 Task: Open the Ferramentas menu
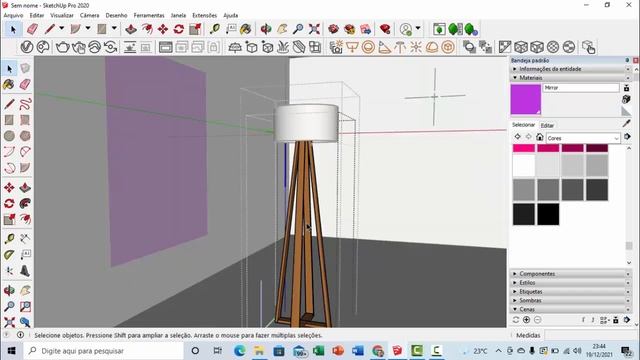pyautogui.click(x=149, y=15)
